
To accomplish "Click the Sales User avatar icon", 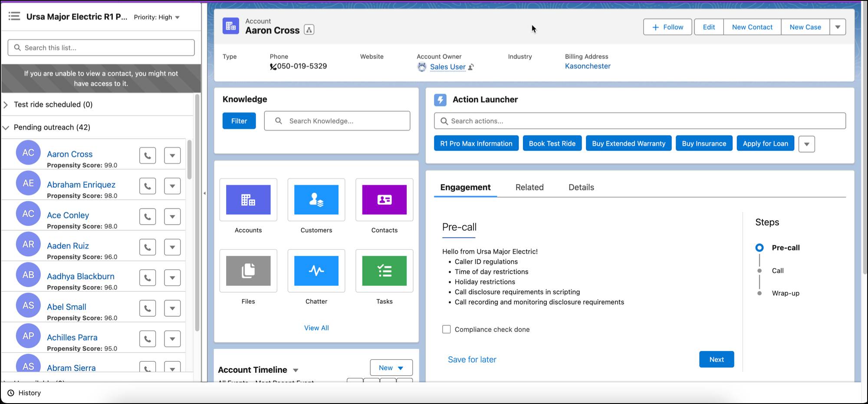I will tap(422, 67).
